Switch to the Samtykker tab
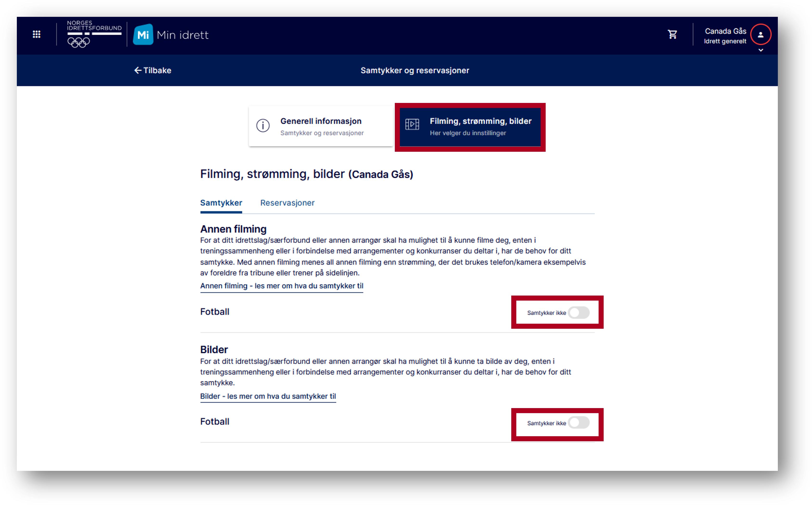The image size is (812, 505). tap(221, 203)
